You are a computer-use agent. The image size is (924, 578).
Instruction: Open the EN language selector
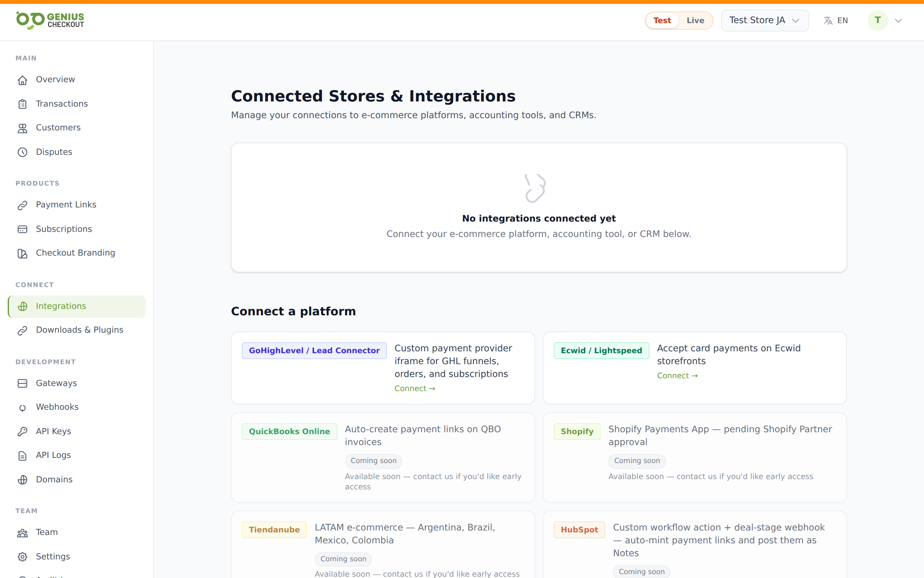836,21
